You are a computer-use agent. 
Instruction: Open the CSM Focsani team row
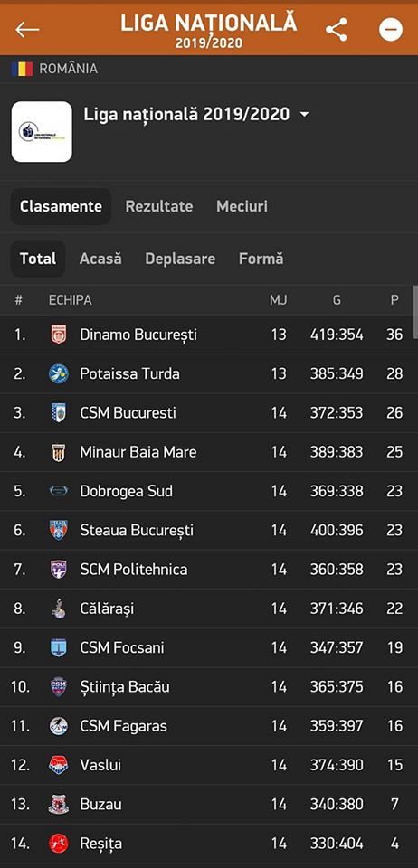(x=209, y=647)
